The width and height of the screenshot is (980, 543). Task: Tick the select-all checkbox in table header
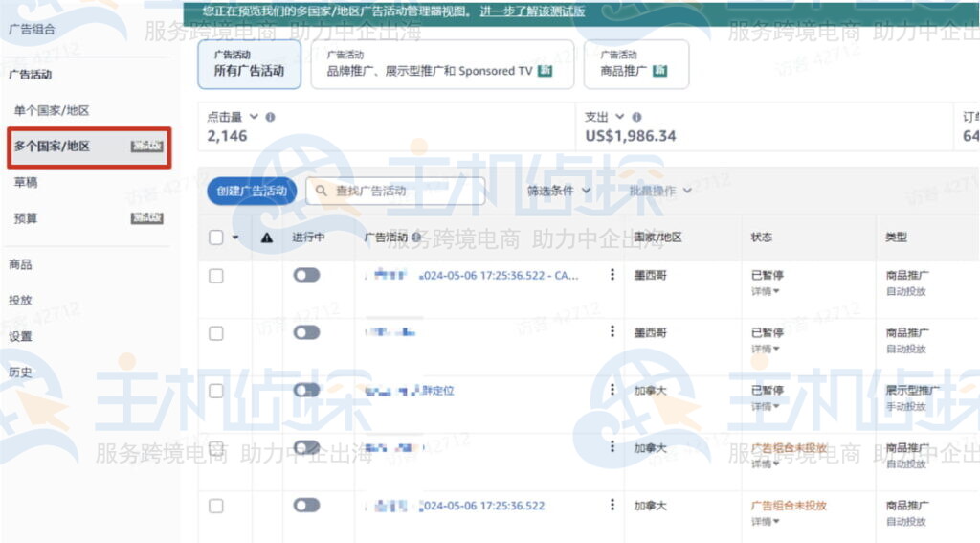[216, 238]
